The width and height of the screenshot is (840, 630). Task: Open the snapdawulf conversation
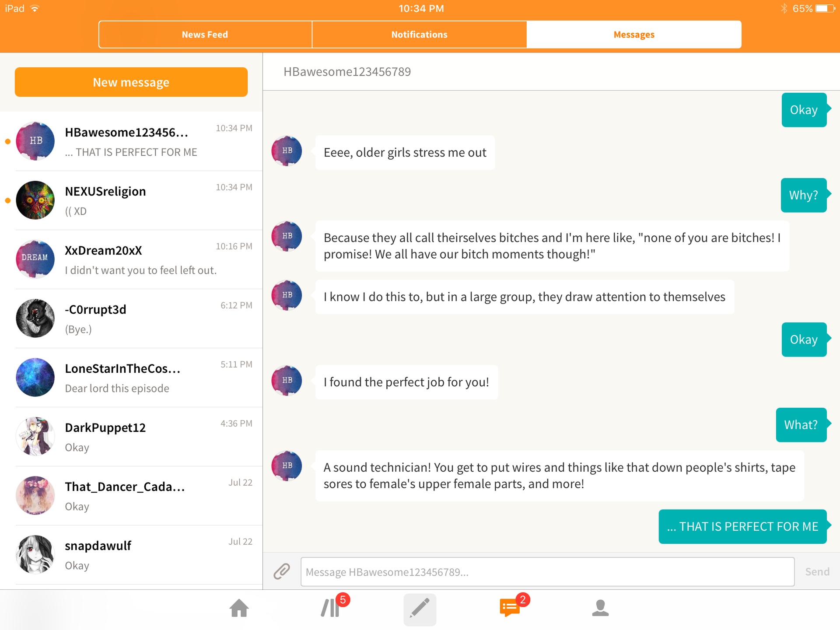pyautogui.click(x=131, y=555)
